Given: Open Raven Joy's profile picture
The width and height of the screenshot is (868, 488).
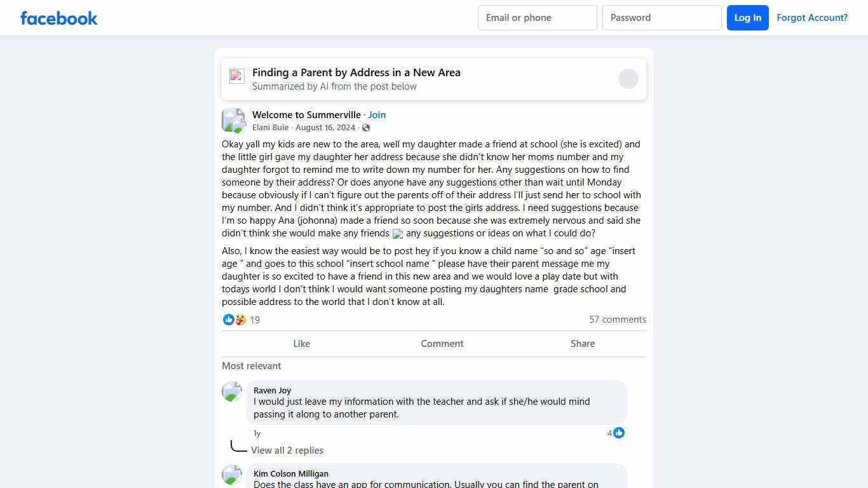Looking at the screenshot, I should 232,391.
